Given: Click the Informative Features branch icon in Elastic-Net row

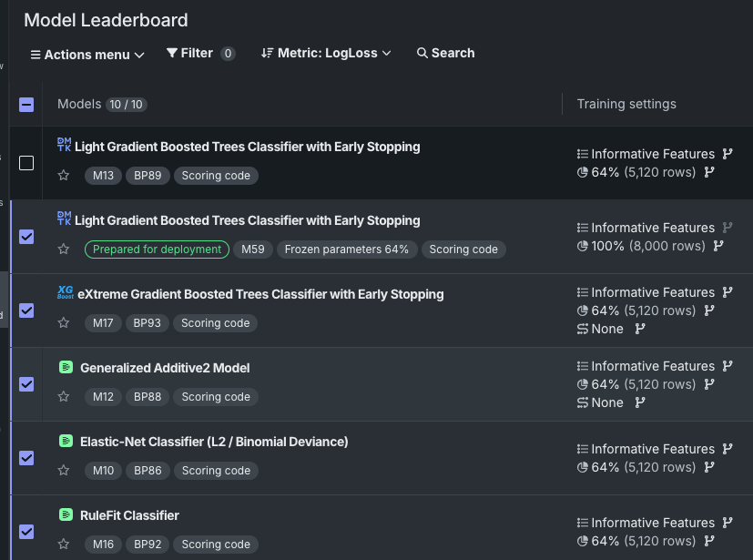Looking at the screenshot, I should pyautogui.click(x=728, y=449).
